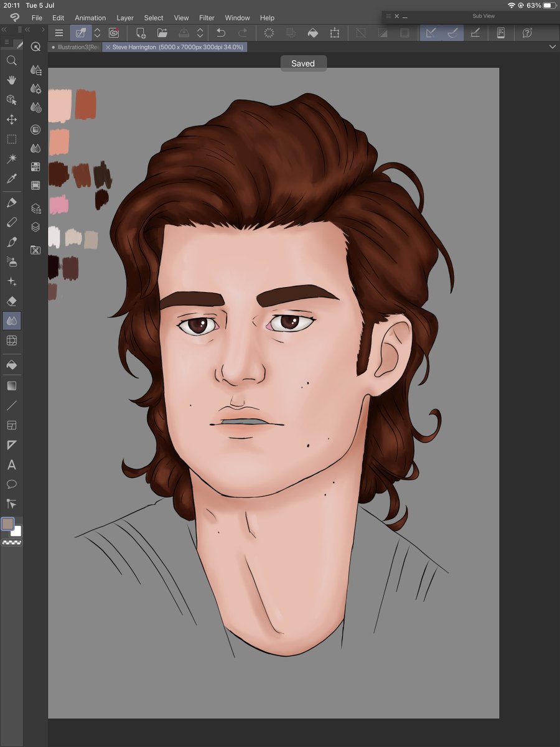Select the Operation object cube tool
Image resolution: width=560 pixels, height=747 pixels.
pyautogui.click(x=11, y=100)
